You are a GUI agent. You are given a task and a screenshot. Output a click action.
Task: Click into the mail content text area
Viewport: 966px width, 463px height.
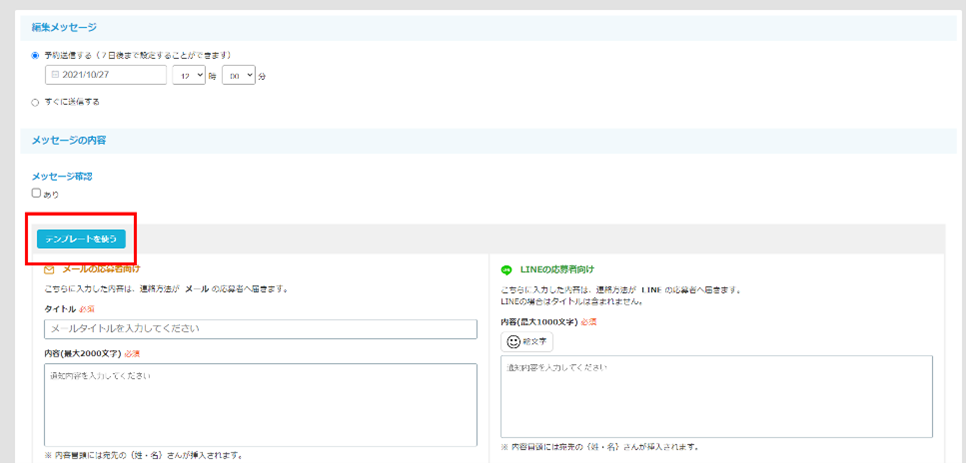[x=260, y=402]
